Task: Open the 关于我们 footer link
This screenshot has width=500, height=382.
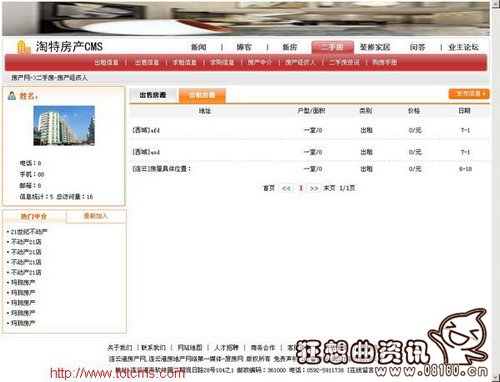Action: point(120,348)
